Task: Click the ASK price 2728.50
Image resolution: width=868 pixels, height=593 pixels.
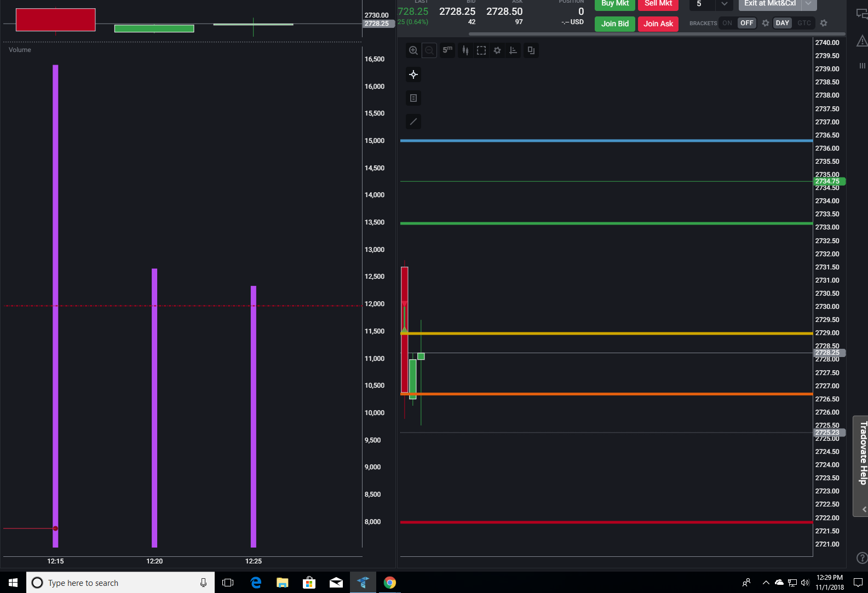Action: point(504,11)
